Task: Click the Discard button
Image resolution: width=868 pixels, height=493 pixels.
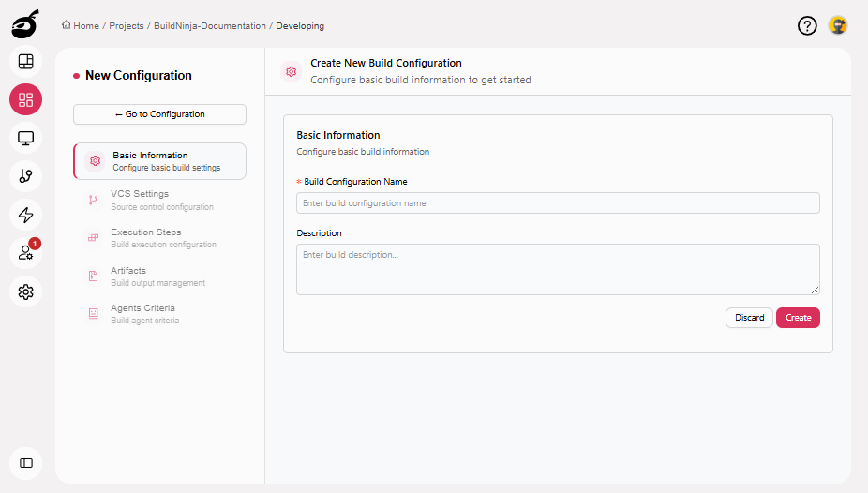Action: (749, 318)
